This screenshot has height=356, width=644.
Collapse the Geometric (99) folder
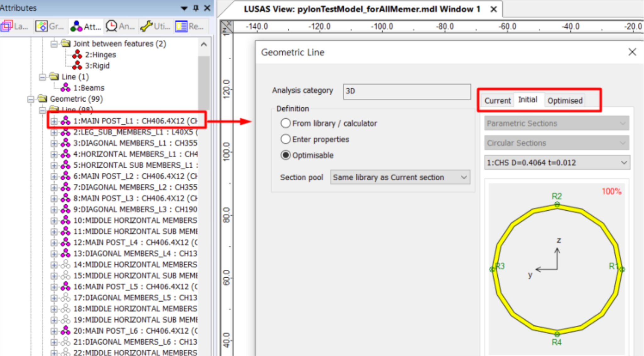[x=31, y=99]
